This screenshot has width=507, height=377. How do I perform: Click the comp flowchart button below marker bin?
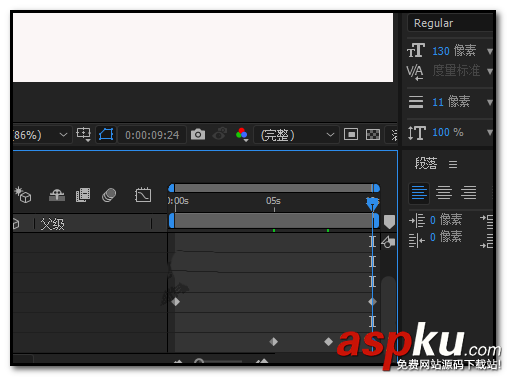[x=388, y=242]
